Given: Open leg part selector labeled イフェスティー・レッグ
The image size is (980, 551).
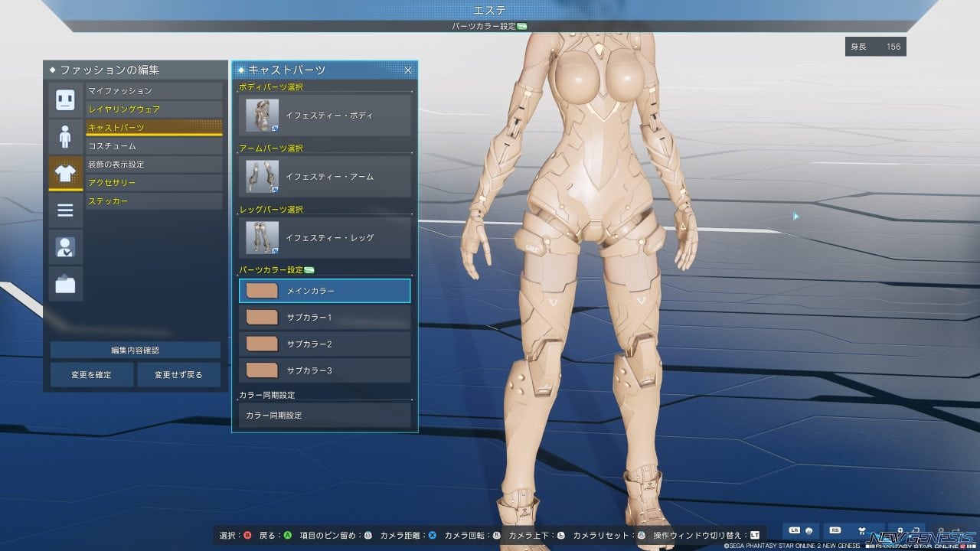Looking at the screenshot, I should pyautogui.click(x=325, y=238).
